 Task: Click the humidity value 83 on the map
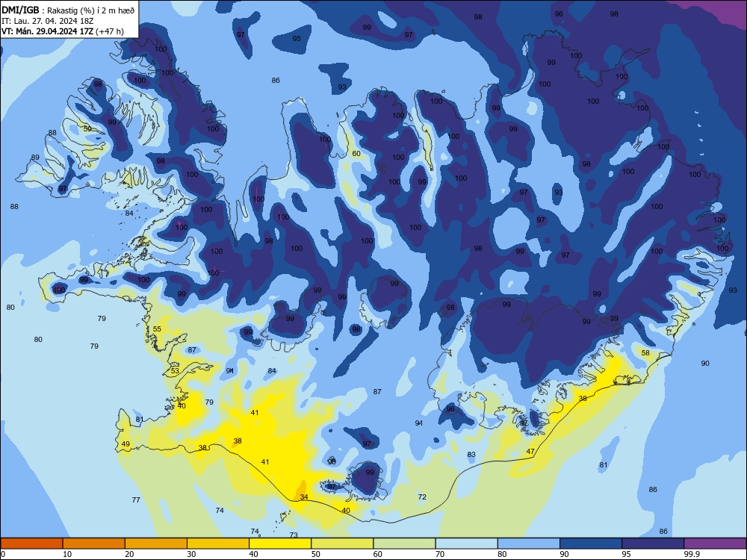click(x=471, y=454)
